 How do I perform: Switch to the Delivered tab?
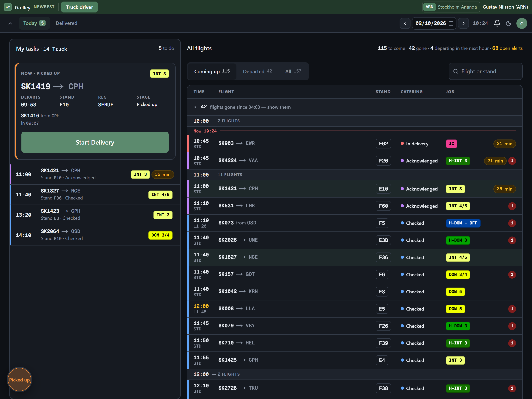[x=66, y=23]
